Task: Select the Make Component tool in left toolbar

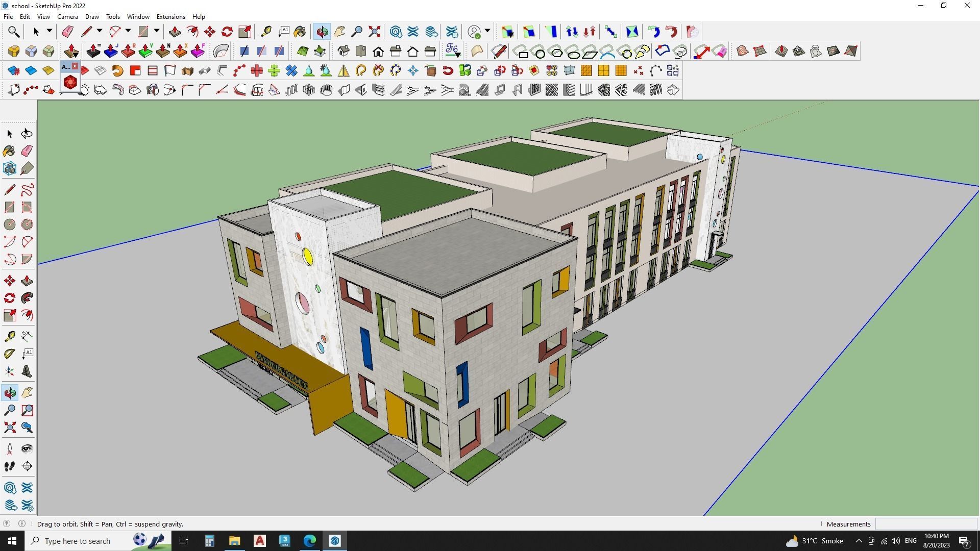Action: pyautogui.click(x=10, y=168)
